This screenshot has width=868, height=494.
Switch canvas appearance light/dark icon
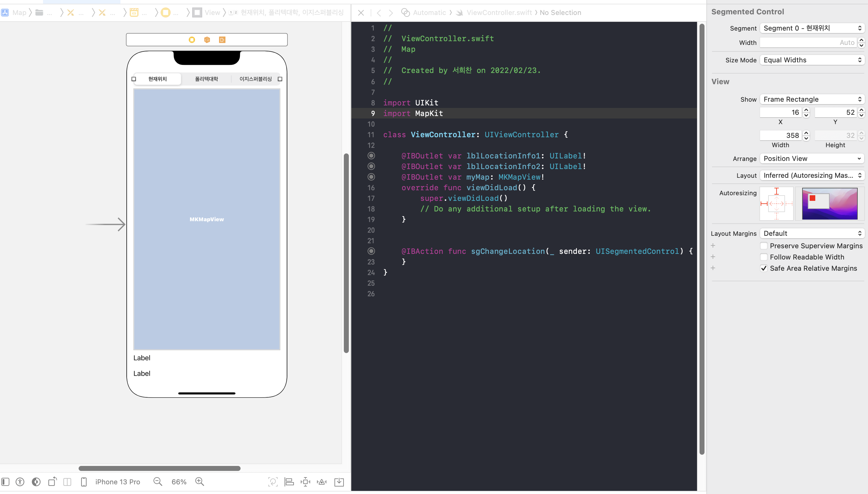point(36,482)
